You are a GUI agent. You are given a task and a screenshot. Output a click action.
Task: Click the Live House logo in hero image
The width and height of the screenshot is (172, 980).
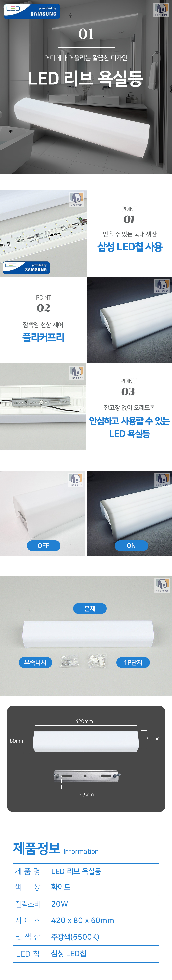[x=161, y=10]
